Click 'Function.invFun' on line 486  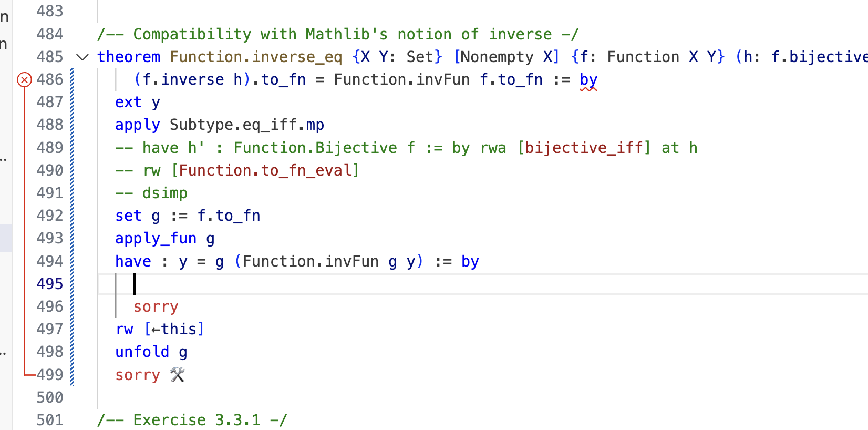[401, 80]
